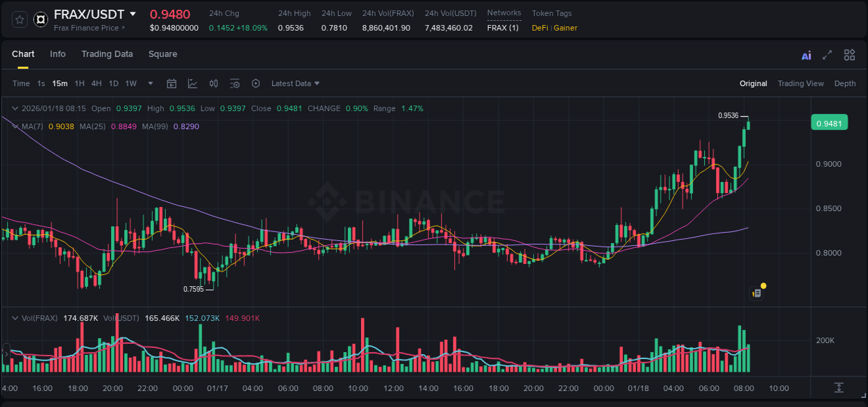Open the chart layout grid options
Image resolution: width=868 pixels, height=407 pixels.
click(x=849, y=54)
